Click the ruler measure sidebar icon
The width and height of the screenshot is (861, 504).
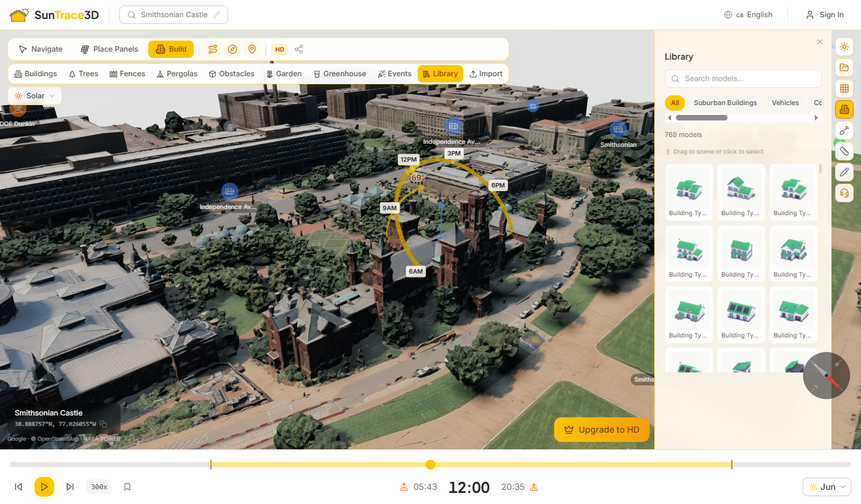click(844, 151)
